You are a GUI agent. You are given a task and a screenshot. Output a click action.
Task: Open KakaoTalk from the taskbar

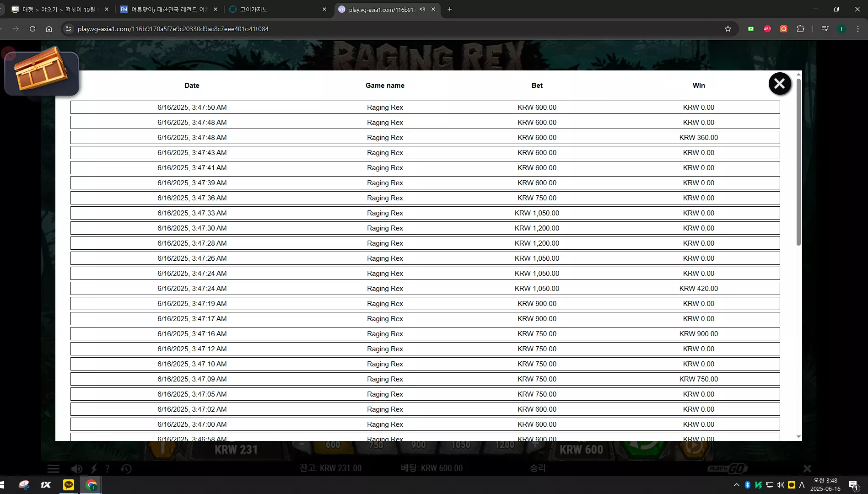click(x=69, y=485)
